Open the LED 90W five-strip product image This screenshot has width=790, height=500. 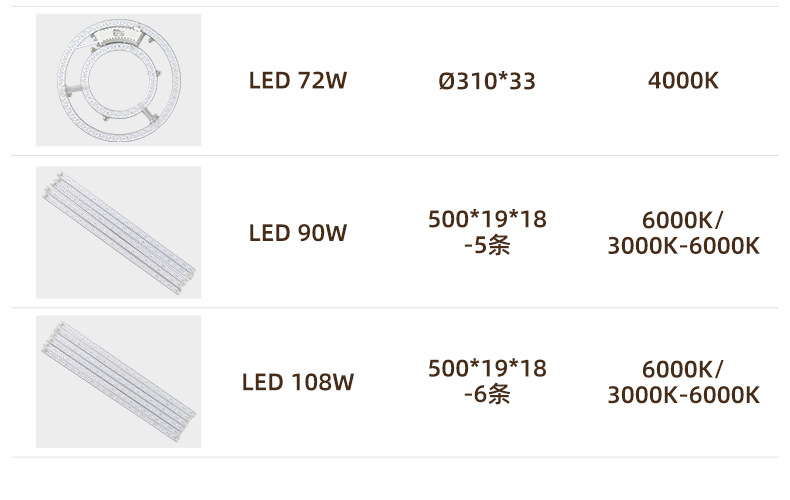[118, 232]
